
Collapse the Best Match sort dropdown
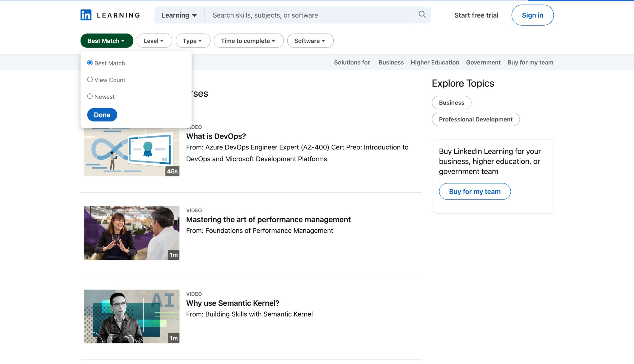pyautogui.click(x=107, y=41)
